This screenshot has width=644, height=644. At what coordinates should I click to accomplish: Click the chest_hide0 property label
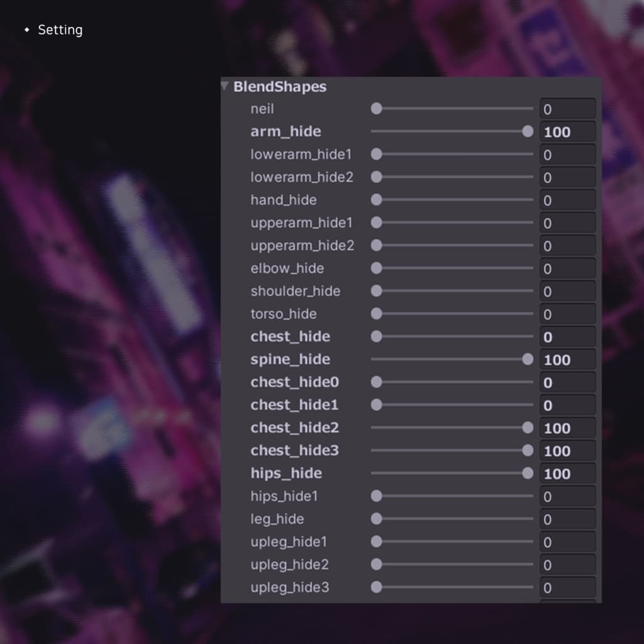[x=294, y=382]
